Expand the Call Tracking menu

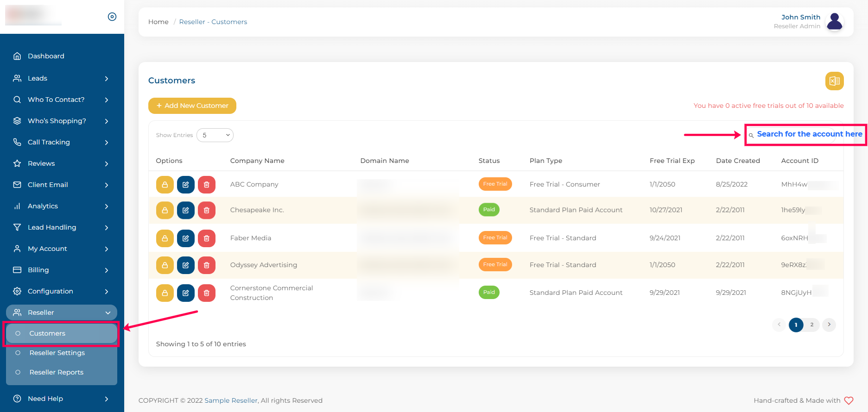61,142
